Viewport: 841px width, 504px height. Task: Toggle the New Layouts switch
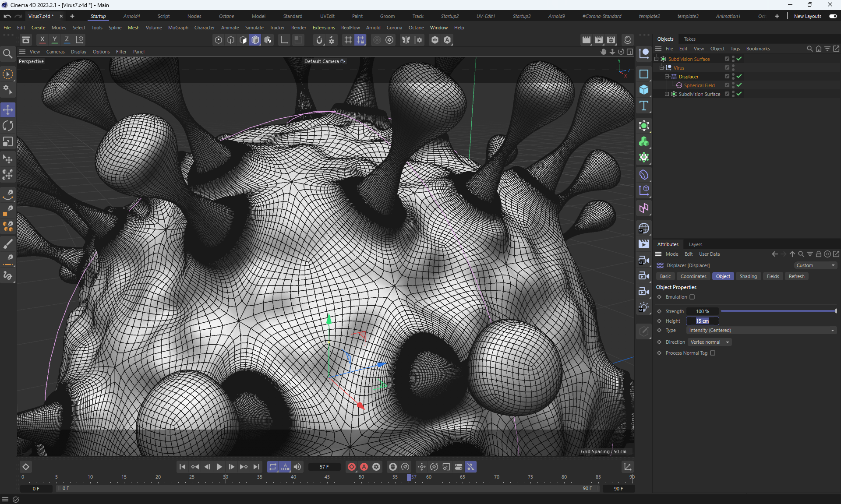[833, 16]
